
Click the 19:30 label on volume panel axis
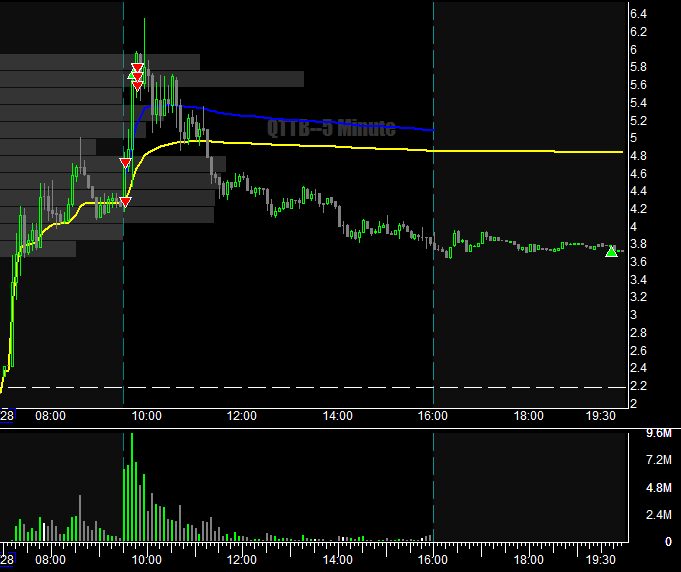(601, 560)
